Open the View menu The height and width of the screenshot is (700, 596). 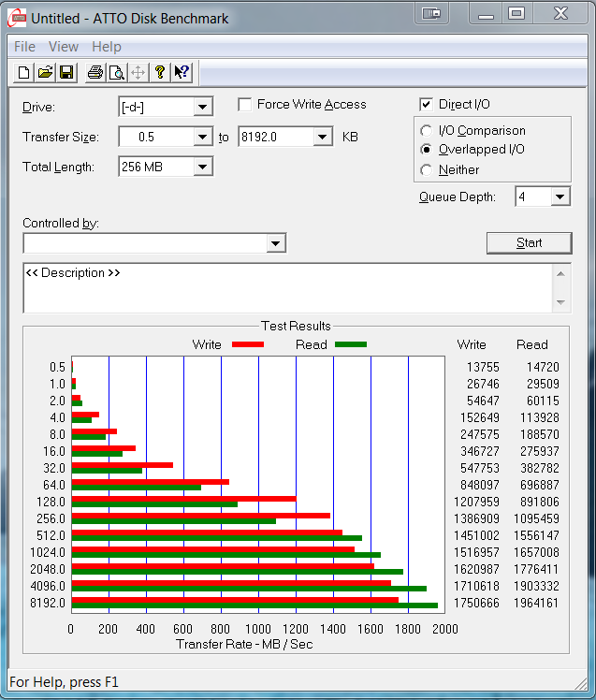pos(64,47)
